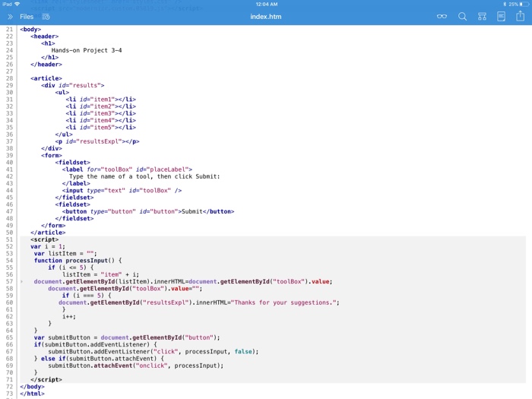
Task: Tap the li id="item3" line
Action: pos(101,113)
